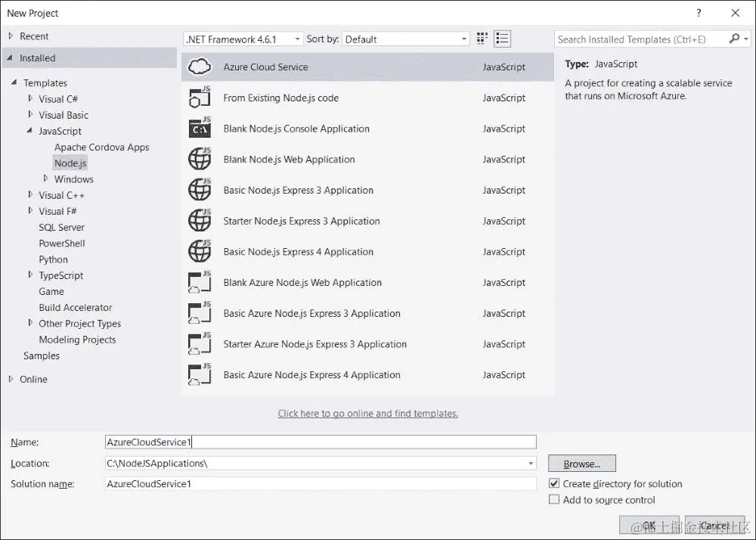Open the link to find templates online
Image resolution: width=756 pixels, height=540 pixels.
tap(368, 413)
